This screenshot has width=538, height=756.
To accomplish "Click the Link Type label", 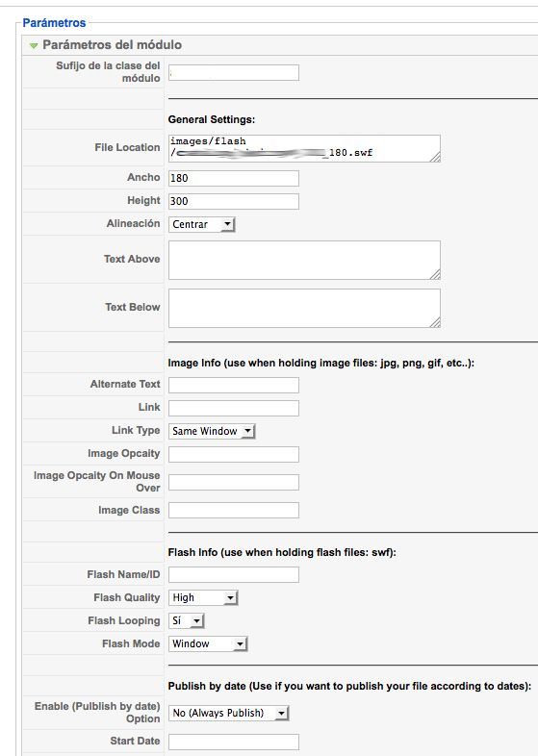I will pos(136,430).
